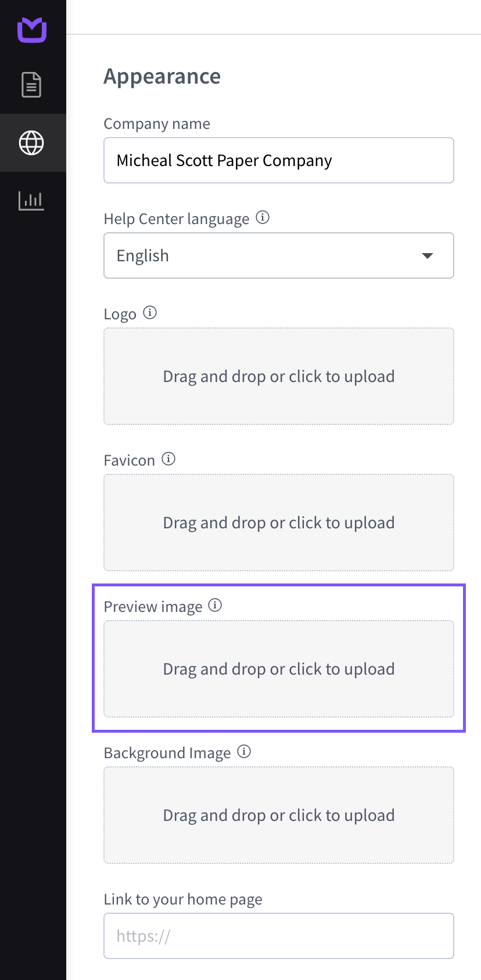Viewport: 481px width, 980px height.
Task: Click the purple app logo in sidebar
Action: tap(32, 30)
